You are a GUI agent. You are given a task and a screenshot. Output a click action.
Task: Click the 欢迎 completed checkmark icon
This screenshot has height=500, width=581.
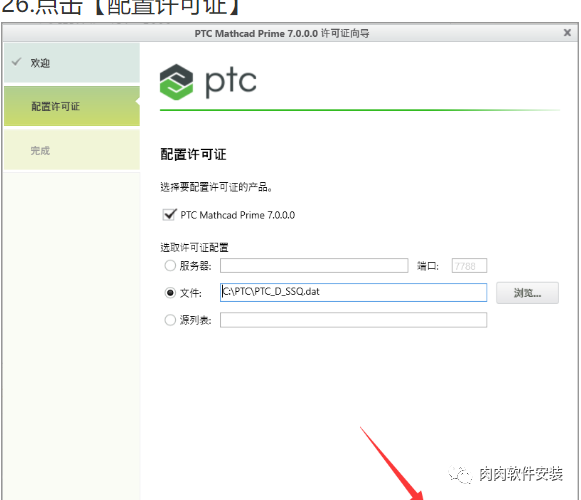click(17, 62)
